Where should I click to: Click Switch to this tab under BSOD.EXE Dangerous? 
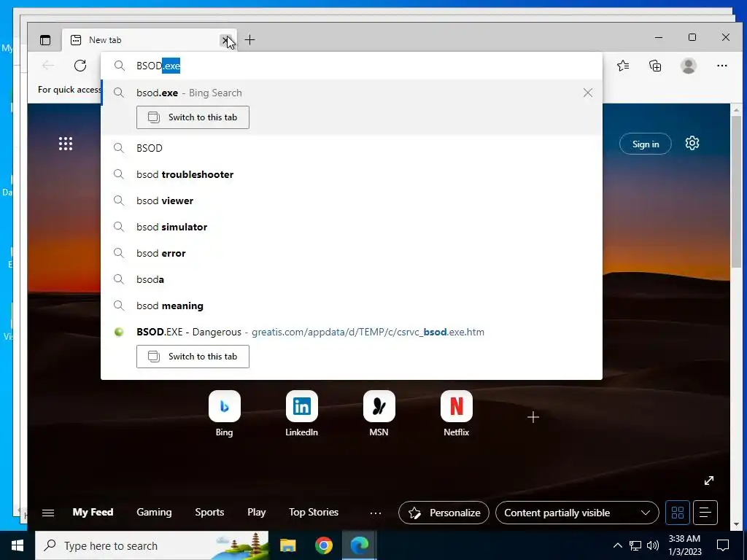tap(193, 356)
